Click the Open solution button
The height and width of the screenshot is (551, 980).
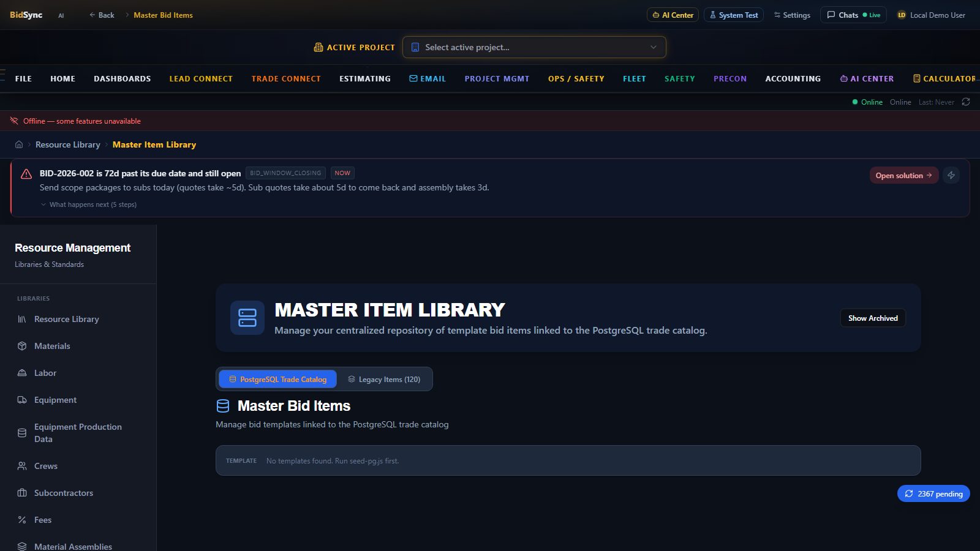tap(903, 175)
